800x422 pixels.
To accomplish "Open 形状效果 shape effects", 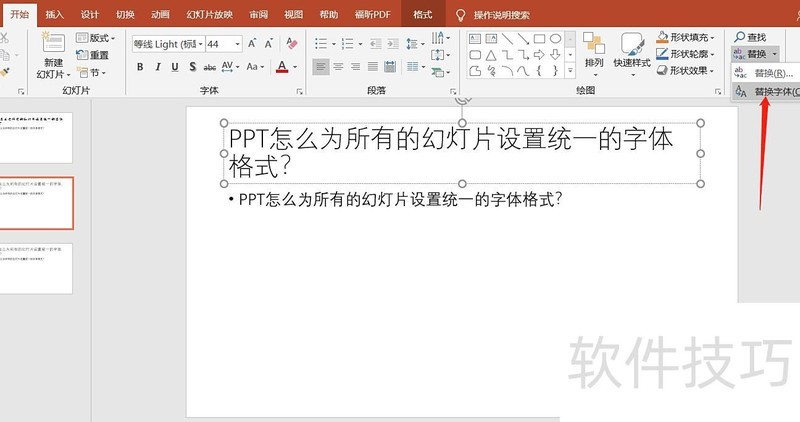I will click(686, 70).
